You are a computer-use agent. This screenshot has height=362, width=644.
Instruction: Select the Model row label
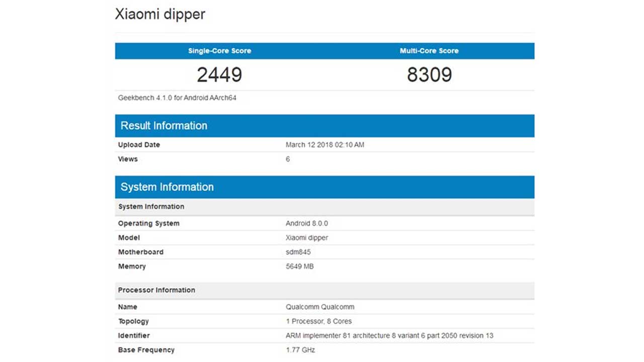tap(129, 238)
